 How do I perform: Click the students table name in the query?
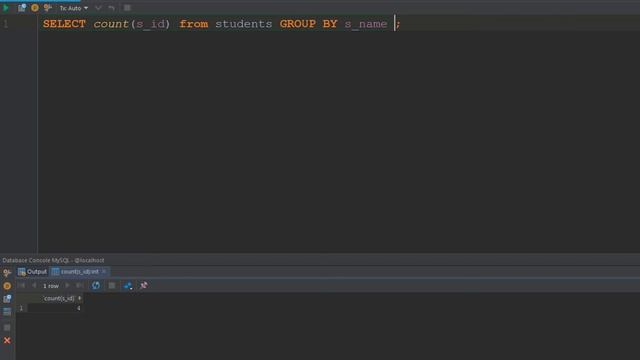coord(244,24)
